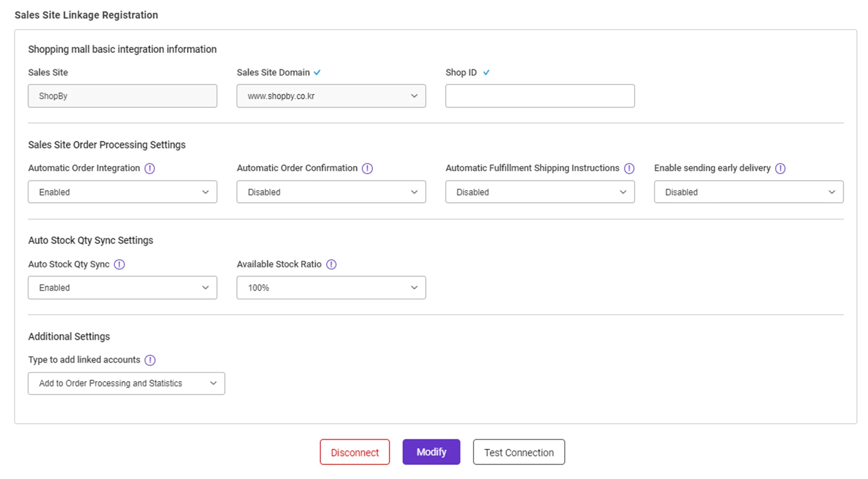The height and width of the screenshot is (479, 868).
Task: Click info icon beside Automatic Order Integration
Action: (150, 169)
